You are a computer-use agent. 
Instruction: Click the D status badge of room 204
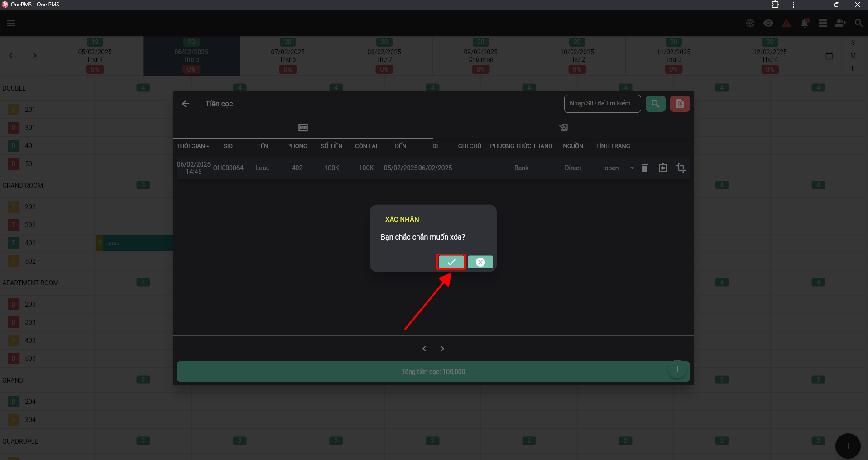click(x=14, y=402)
